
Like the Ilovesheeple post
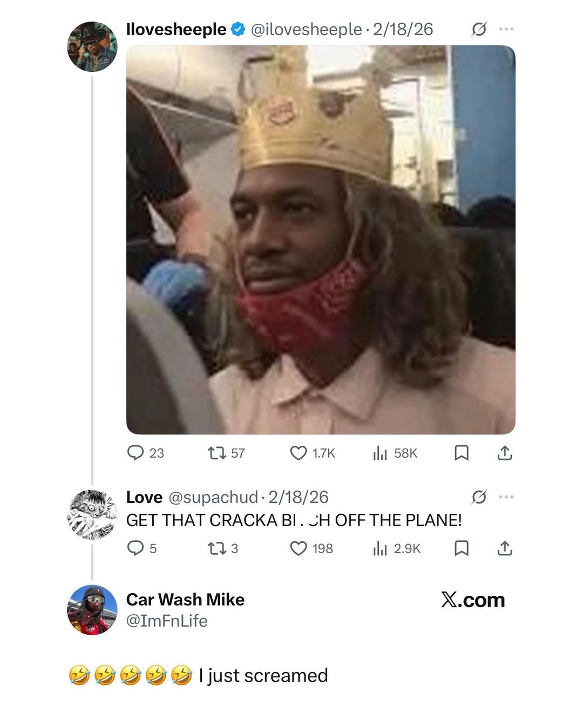(299, 453)
